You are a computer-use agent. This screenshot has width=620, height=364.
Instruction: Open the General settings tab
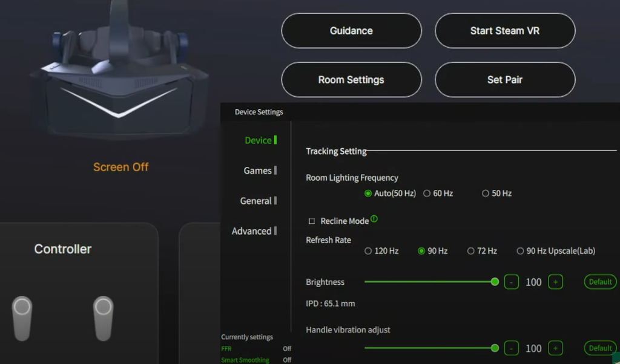tap(256, 201)
